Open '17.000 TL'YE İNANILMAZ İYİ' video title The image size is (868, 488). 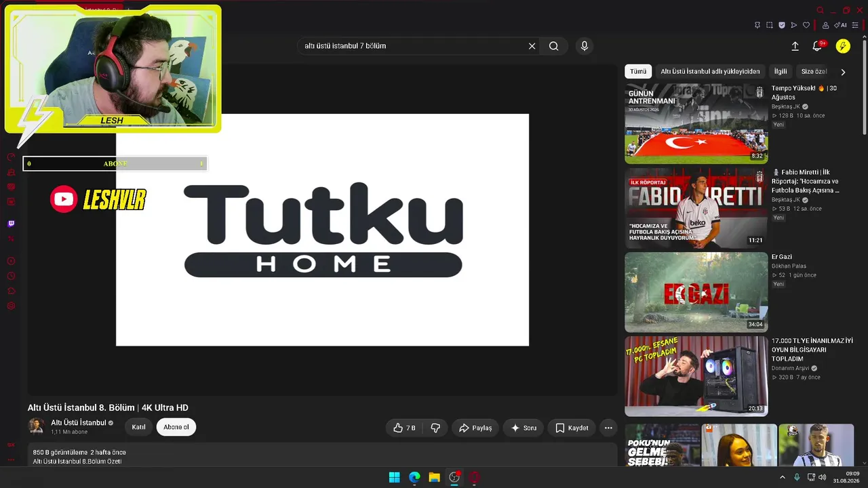pyautogui.click(x=812, y=350)
